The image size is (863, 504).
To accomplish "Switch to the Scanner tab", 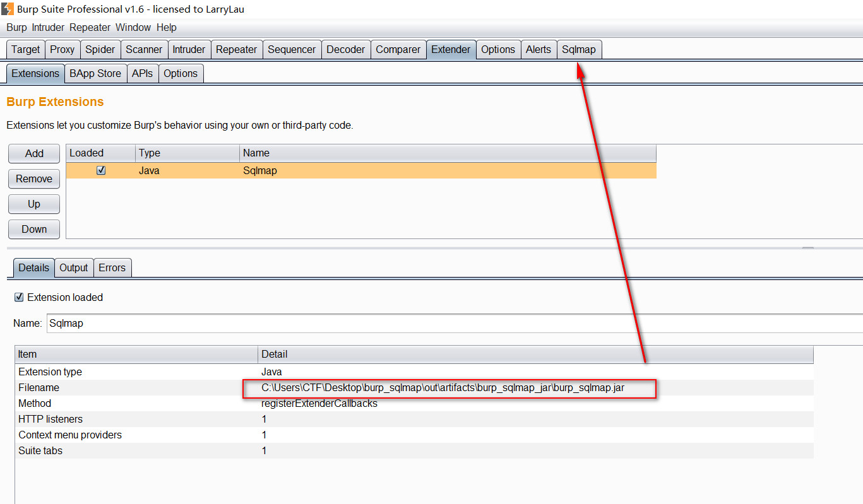I will (144, 49).
